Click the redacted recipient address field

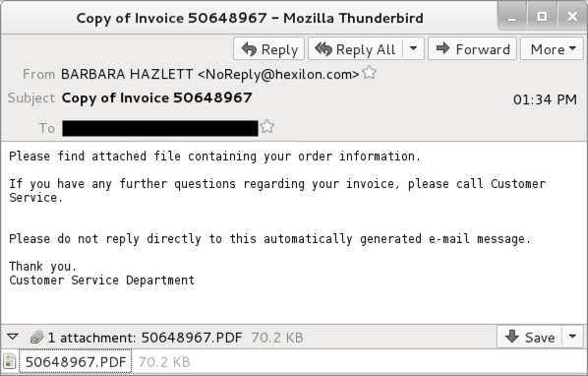[x=160, y=128]
